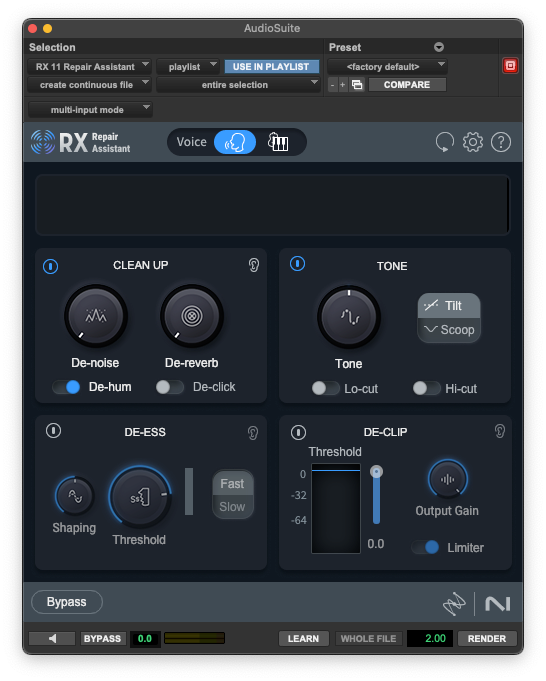Screen dimensions: 546x681
Task: Click the circular reset arrow icon
Action: coord(445,142)
